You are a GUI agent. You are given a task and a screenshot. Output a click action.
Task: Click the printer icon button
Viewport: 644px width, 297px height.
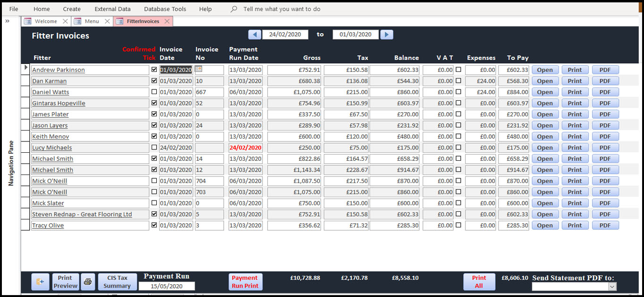point(88,282)
